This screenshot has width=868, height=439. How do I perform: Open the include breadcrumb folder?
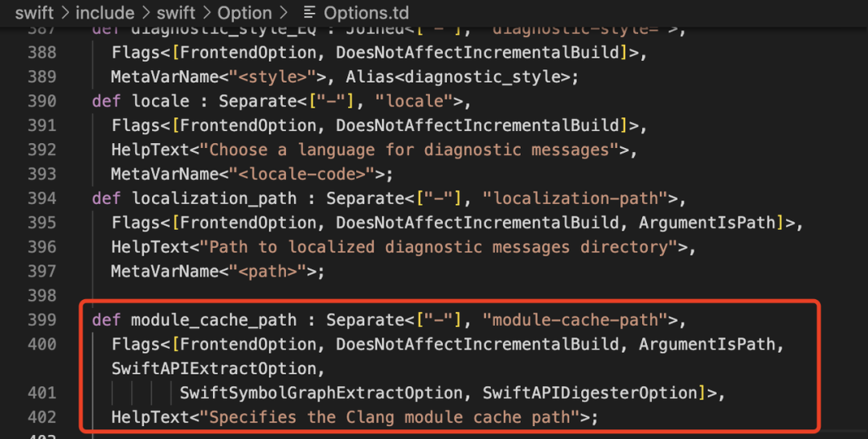[104, 12]
